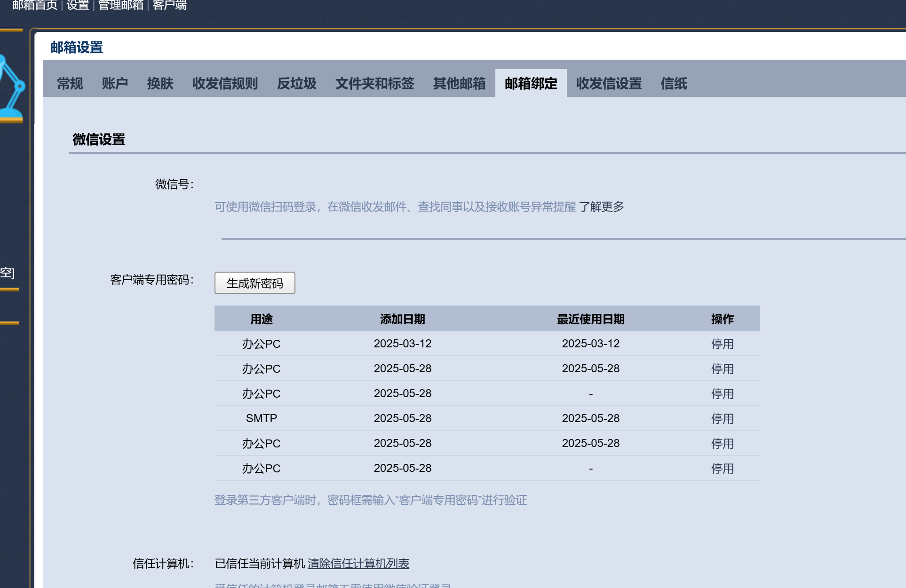Open 邮箱首页 in the top navigation
This screenshot has height=588, width=906.
click(x=34, y=5)
